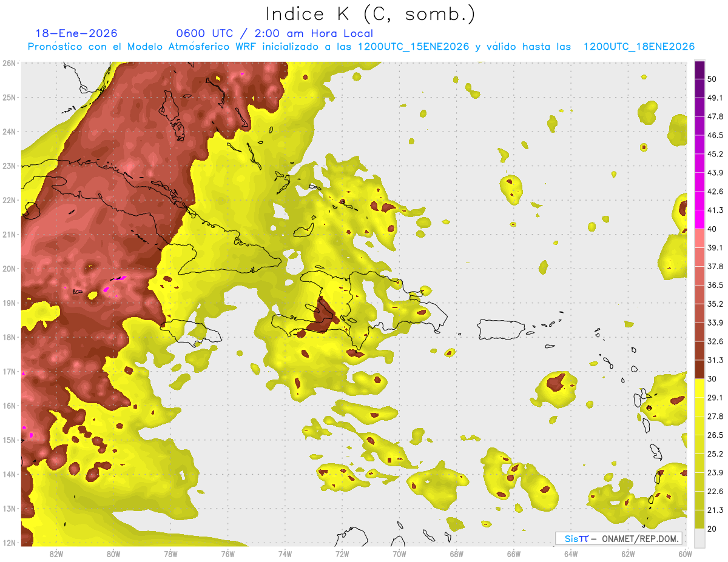Click the longitude axis label '80W'
Image resolution: width=728 pixels, height=562 pixels.
pos(113,554)
